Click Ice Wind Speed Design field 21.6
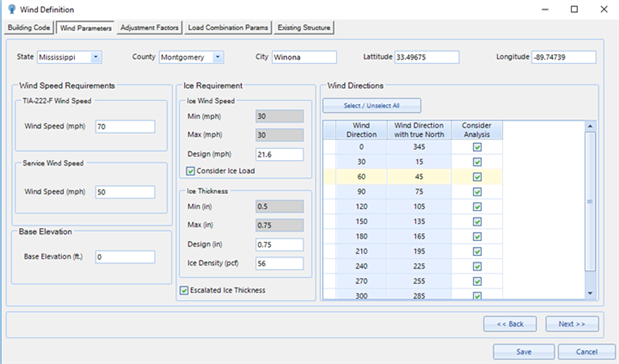The height and width of the screenshot is (364, 619). [x=279, y=154]
